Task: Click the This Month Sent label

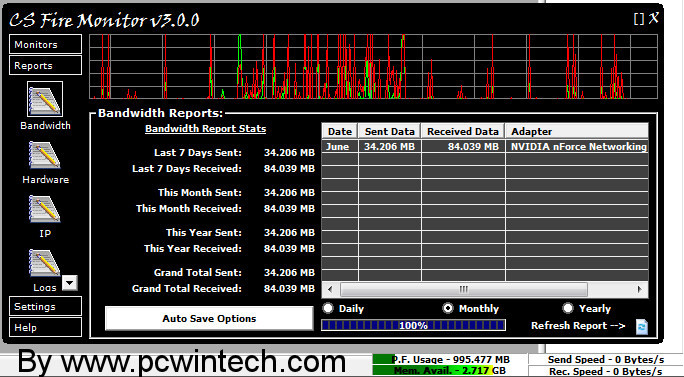Action: point(200,192)
